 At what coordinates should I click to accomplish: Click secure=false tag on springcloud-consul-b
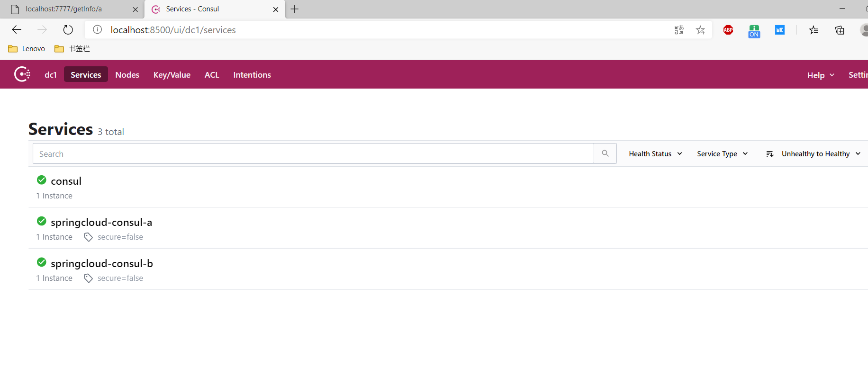pos(120,278)
